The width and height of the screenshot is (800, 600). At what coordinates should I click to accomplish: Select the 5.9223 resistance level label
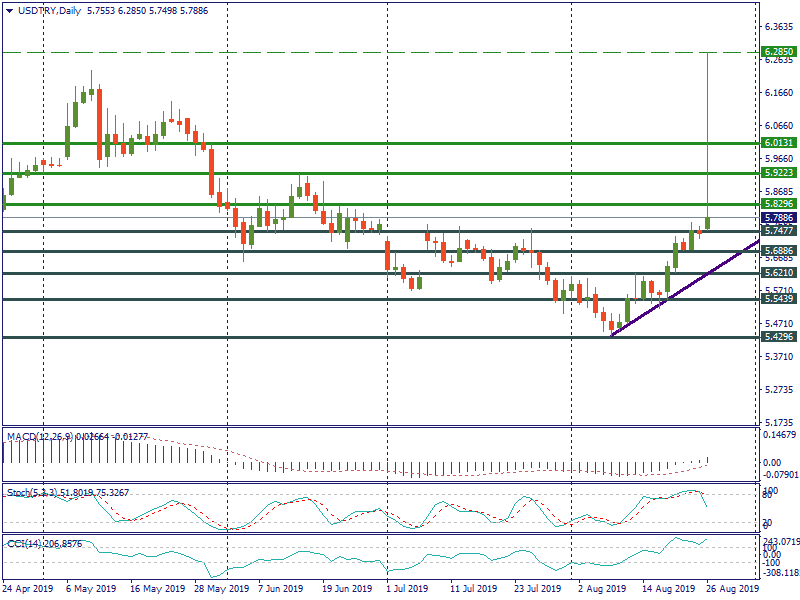(x=777, y=173)
